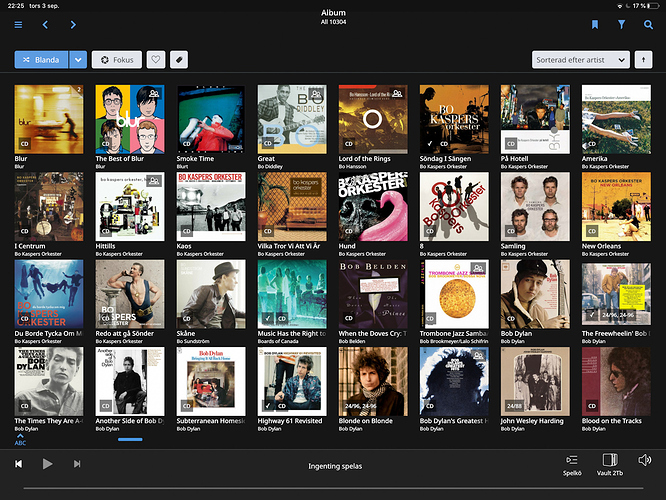Screen dimensions: 666x500
Task: Open Trombone Jazz Samba album
Action: pos(454,294)
